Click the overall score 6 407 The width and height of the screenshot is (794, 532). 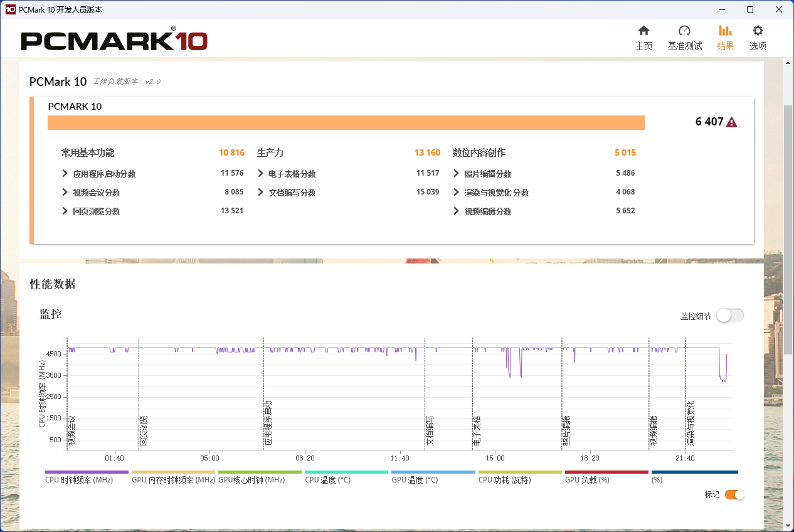click(709, 122)
